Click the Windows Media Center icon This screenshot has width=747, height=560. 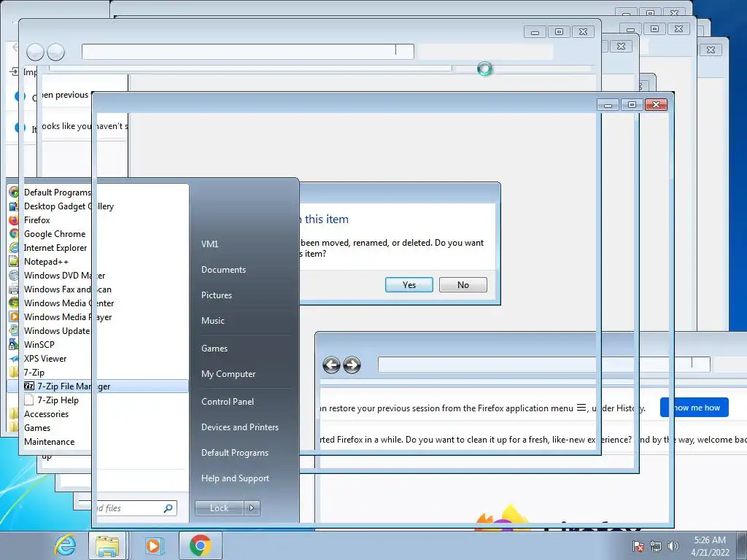14,303
